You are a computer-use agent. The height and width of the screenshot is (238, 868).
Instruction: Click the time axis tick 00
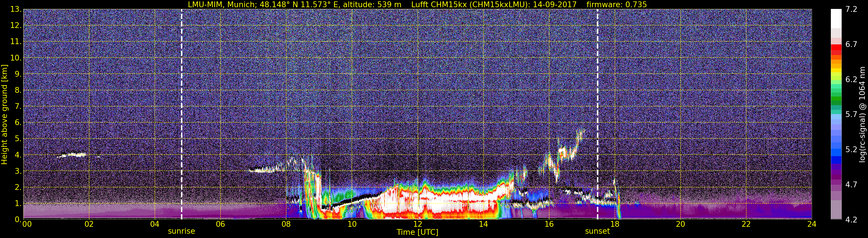coord(27,224)
